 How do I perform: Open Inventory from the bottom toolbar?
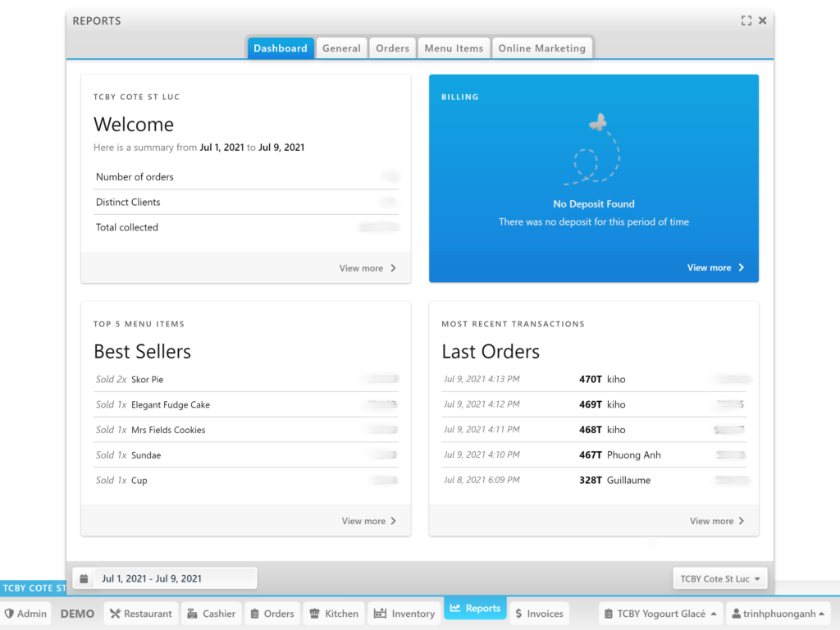pos(404,614)
